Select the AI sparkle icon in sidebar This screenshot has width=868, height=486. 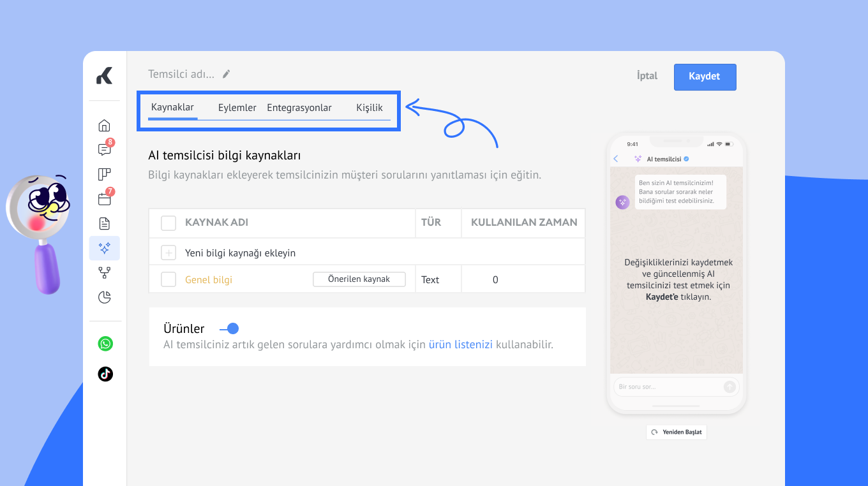105,248
